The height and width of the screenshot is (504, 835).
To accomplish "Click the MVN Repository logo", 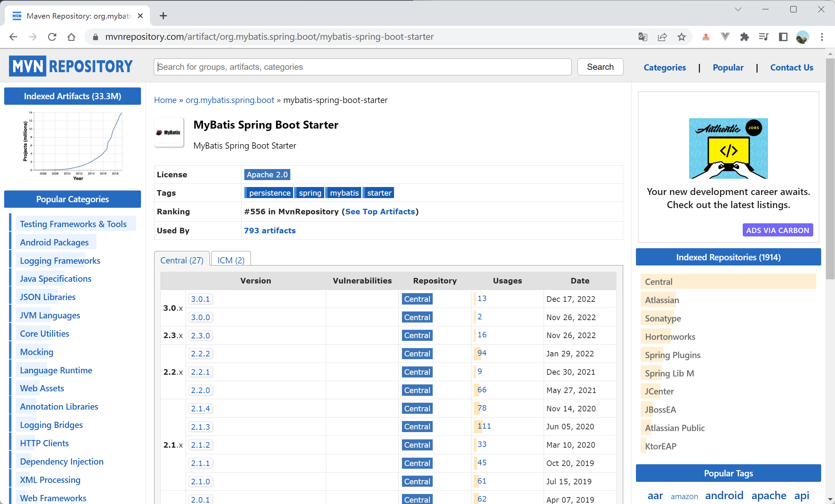I will (x=71, y=66).
